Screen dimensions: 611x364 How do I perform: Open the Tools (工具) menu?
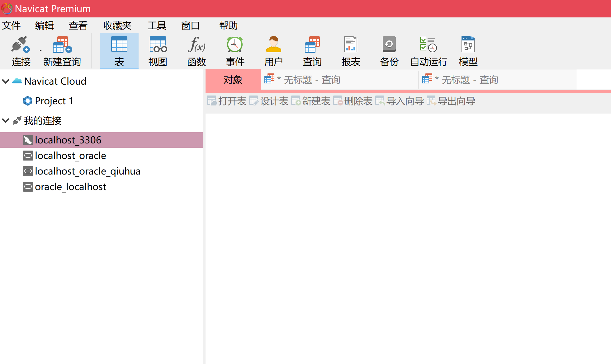click(x=157, y=26)
